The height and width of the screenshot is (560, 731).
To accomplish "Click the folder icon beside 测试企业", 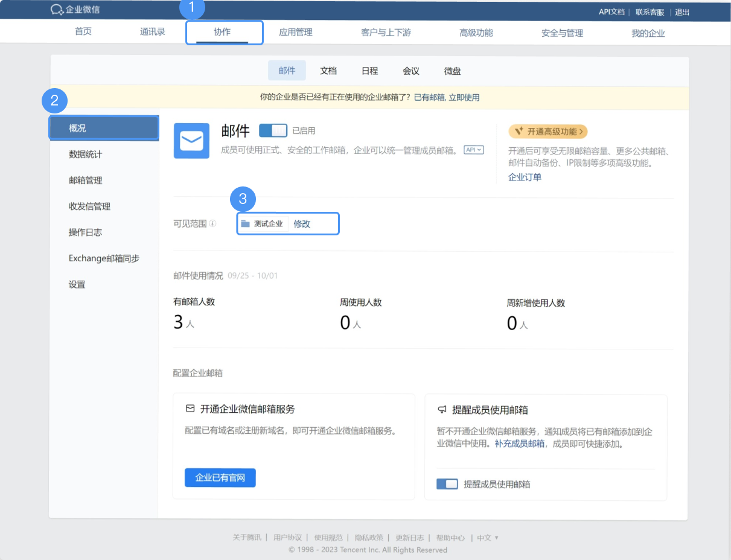I will click(x=245, y=224).
